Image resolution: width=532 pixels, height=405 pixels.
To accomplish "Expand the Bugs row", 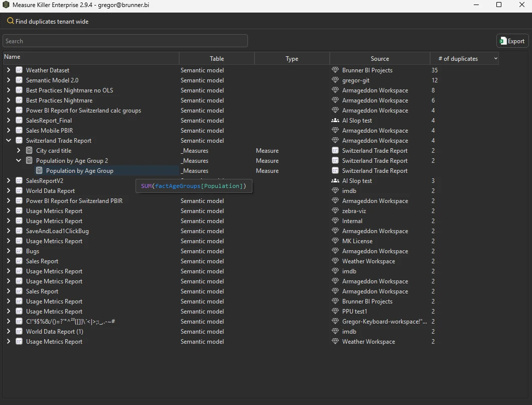I will (9, 251).
